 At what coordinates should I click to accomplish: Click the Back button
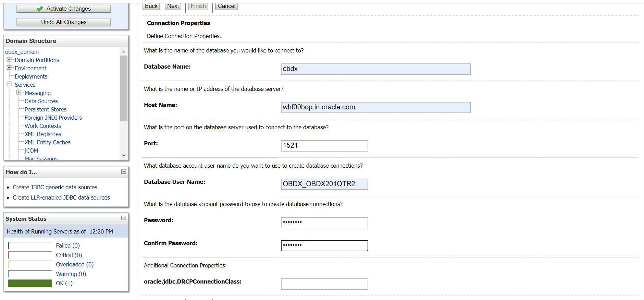point(151,6)
